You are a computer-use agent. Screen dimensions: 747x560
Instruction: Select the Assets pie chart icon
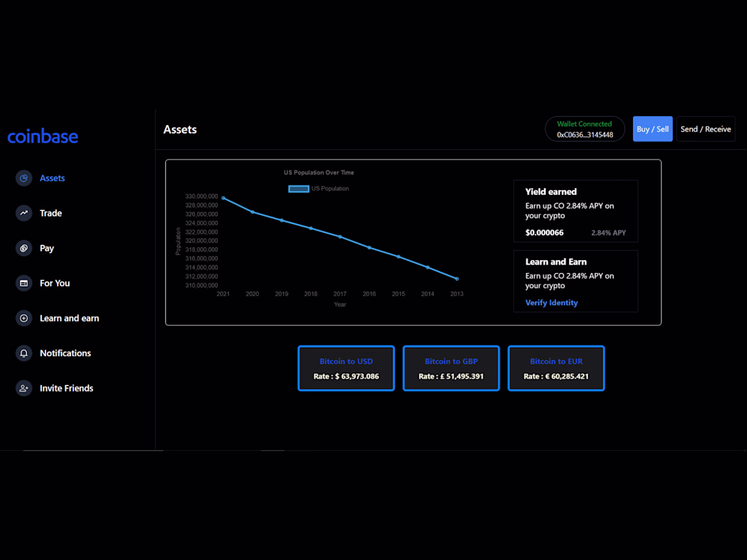click(22, 178)
